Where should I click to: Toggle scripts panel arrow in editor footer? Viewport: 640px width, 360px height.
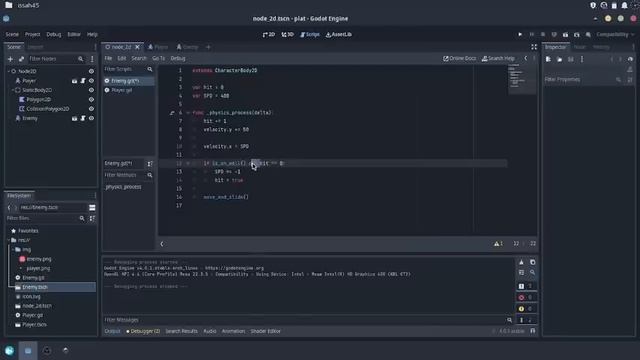[162, 244]
